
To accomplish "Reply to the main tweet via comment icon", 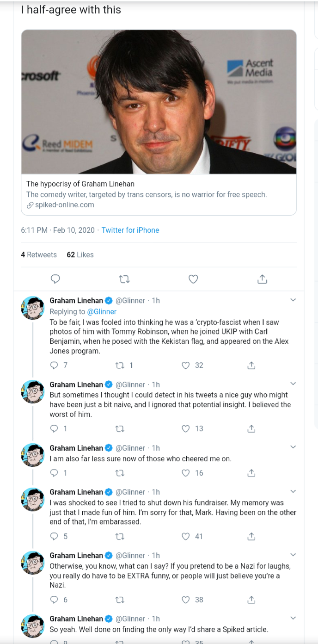I will point(55,279).
